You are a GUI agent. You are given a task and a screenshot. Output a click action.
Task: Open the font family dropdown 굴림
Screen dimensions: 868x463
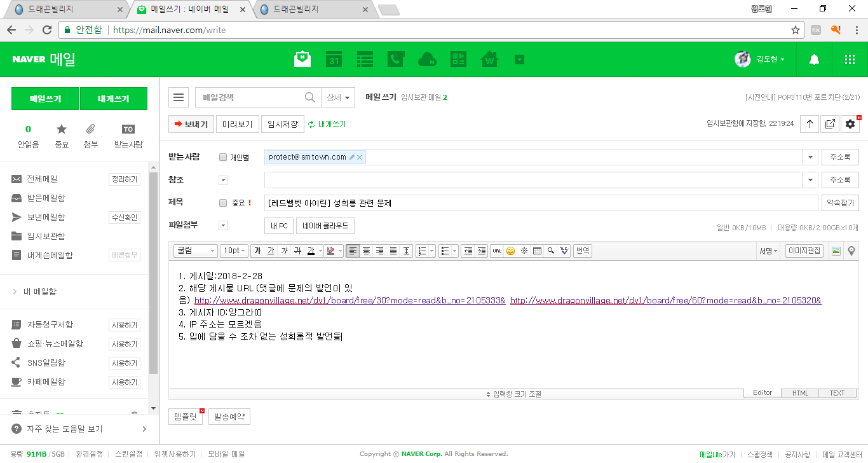(195, 251)
